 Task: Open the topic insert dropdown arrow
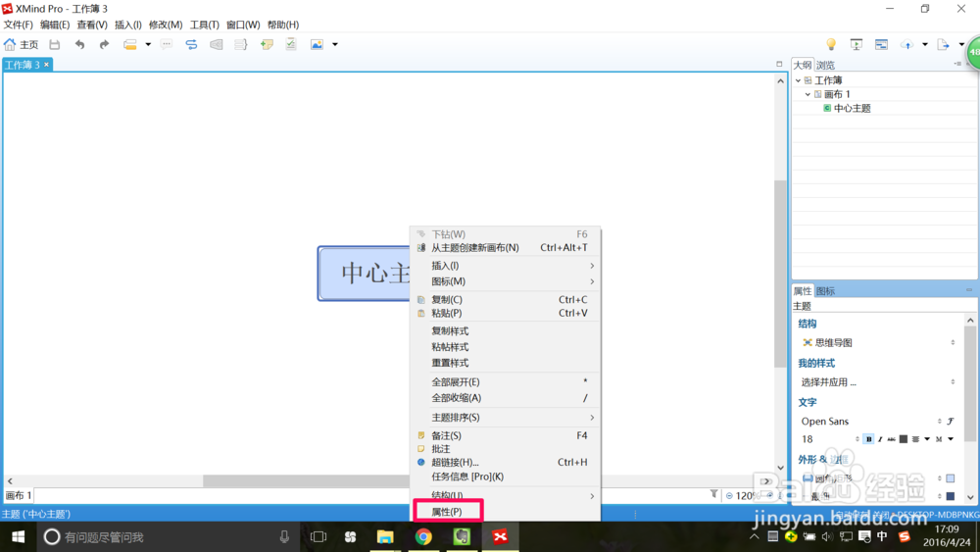(x=148, y=44)
